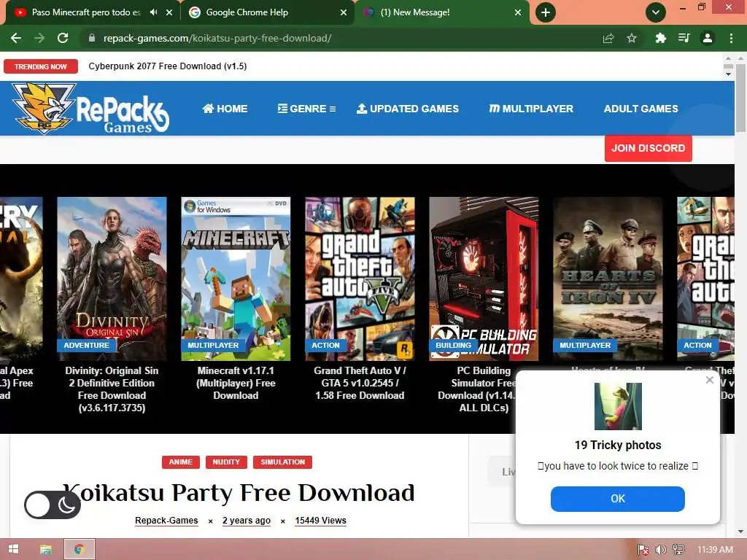Click the 15449 Views text

coord(321,521)
